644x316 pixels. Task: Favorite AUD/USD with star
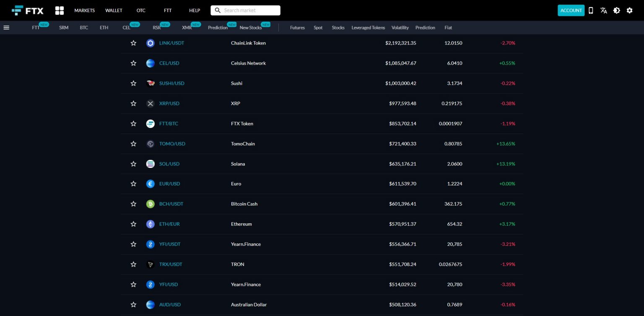(x=133, y=305)
